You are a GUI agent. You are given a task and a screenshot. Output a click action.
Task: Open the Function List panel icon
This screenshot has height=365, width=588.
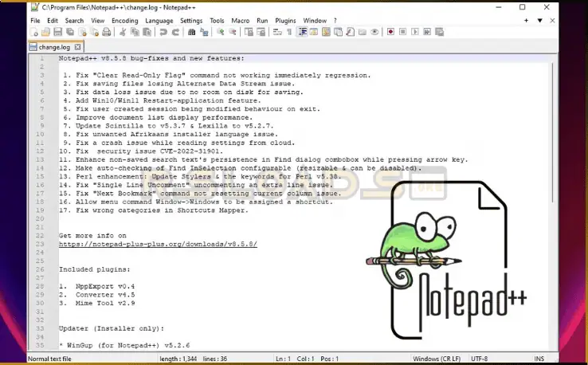point(351,32)
